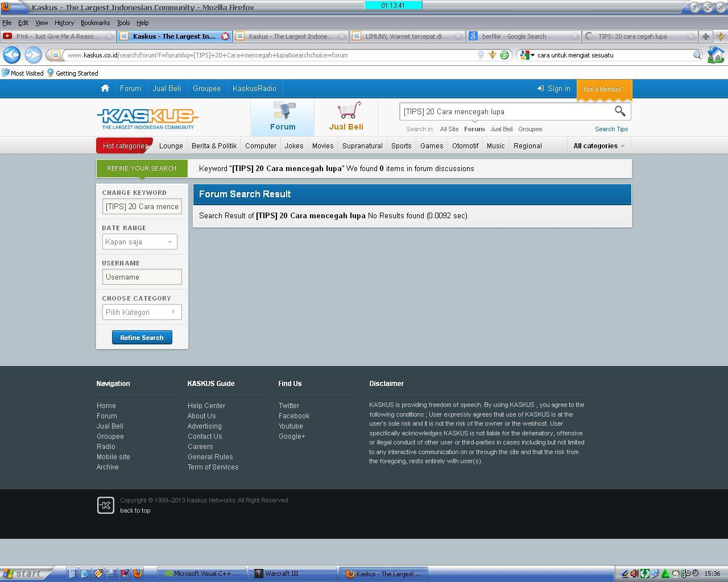Click Winamp lightning quick launch icon
This screenshot has height=582, width=728.
coord(98,573)
